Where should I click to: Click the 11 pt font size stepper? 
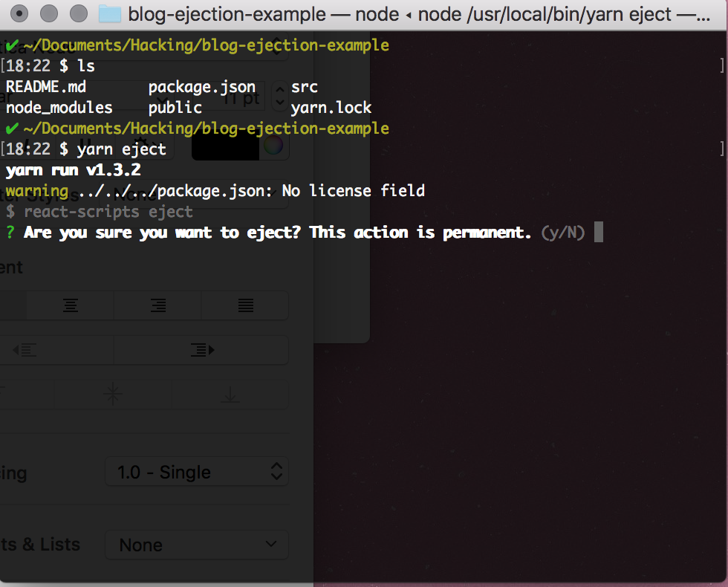click(279, 97)
